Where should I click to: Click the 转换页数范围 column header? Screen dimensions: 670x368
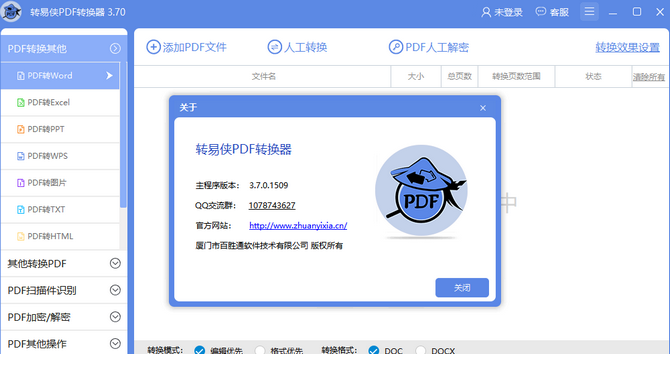[516, 77]
